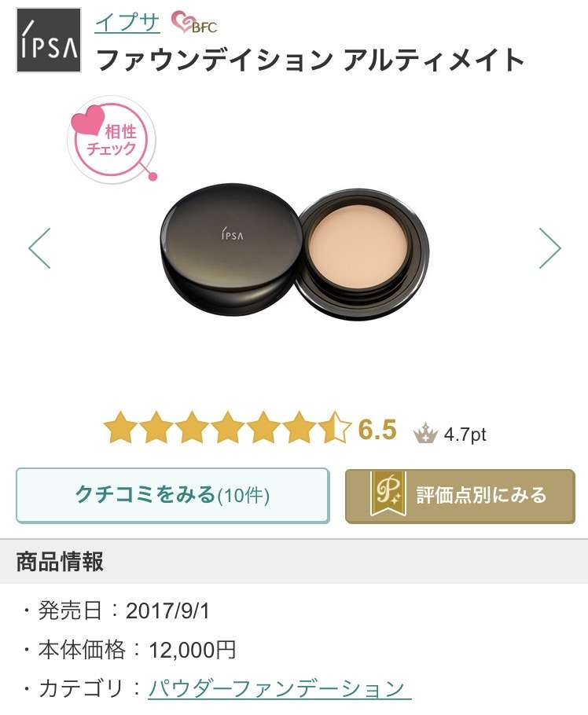Click the IPSA brand logo

[x=49, y=40]
